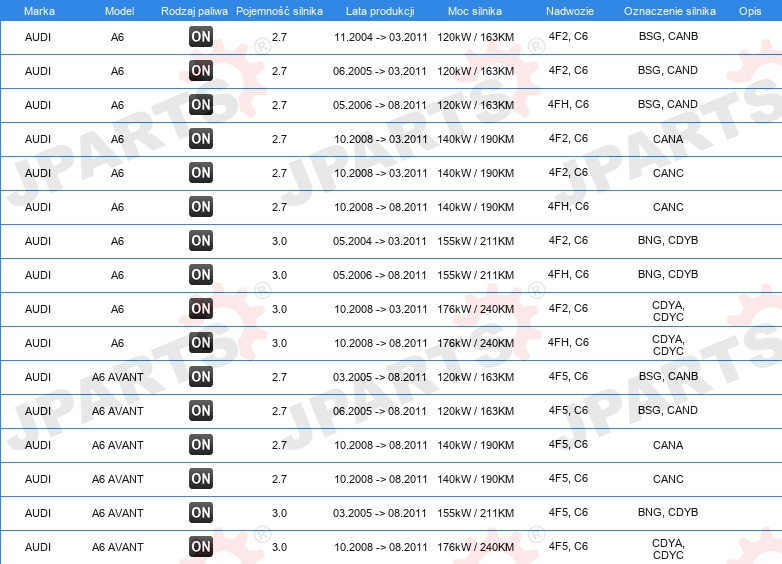Click AUDI in the A6 Avant CANC row

pos(38,479)
